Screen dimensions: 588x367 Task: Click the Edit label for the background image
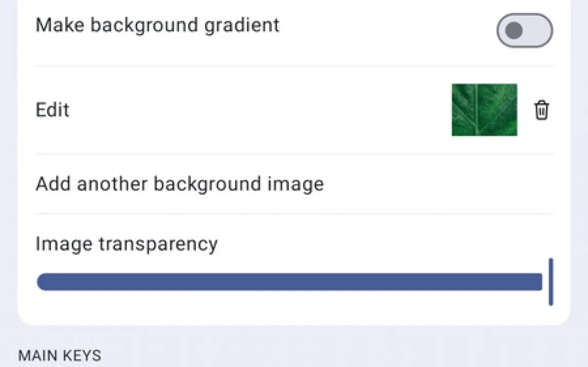coord(52,110)
